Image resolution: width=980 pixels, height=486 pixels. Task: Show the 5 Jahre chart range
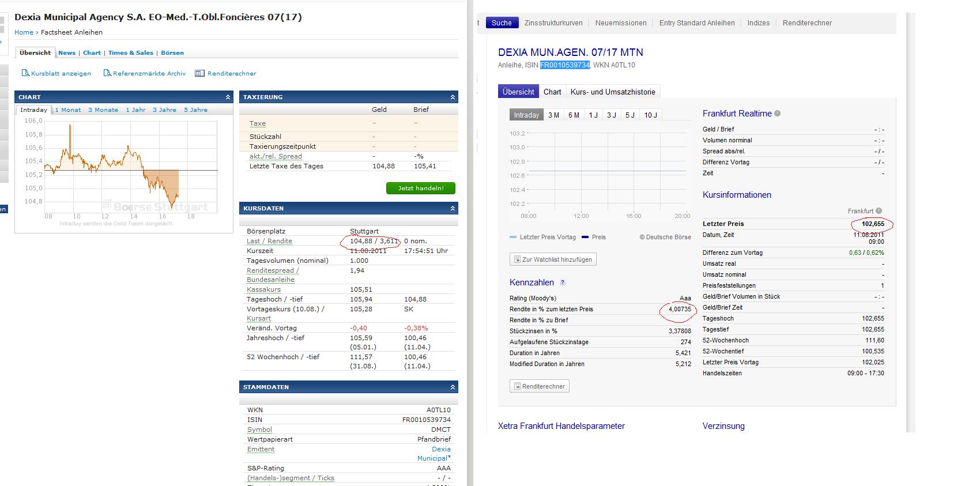point(195,110)
